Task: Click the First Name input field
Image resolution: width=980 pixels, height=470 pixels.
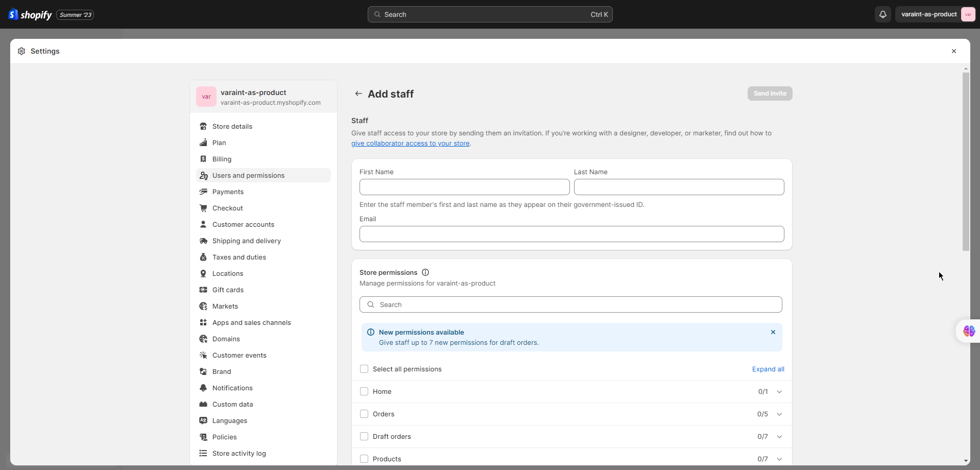Action: point(464,187)
